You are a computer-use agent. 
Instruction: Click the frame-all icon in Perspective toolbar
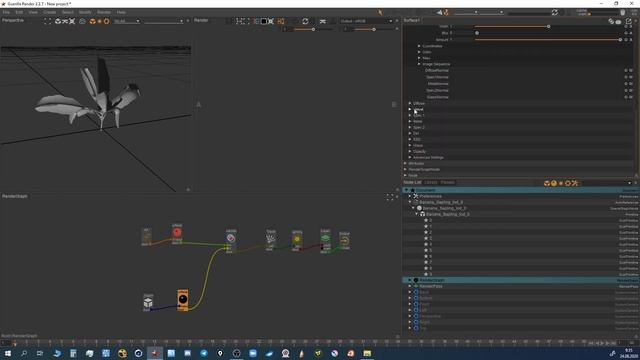(48, 21)
